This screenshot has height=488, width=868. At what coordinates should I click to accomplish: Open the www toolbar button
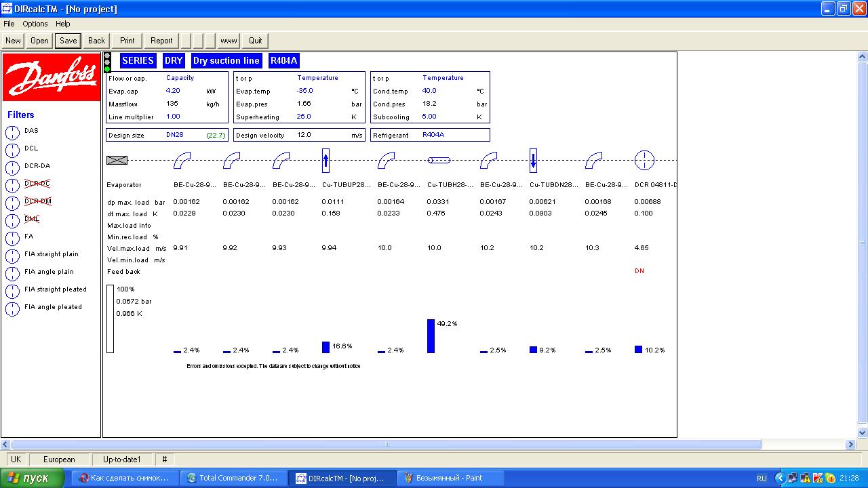229,41
